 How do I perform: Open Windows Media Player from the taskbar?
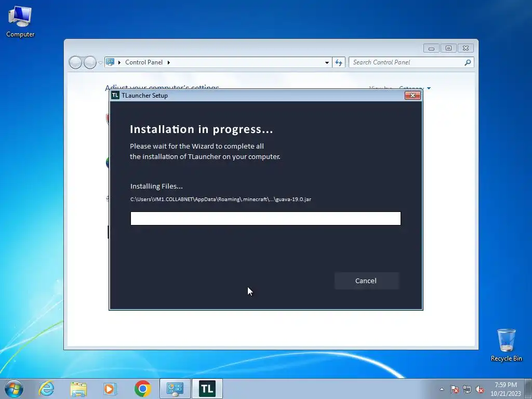(110, 389)
